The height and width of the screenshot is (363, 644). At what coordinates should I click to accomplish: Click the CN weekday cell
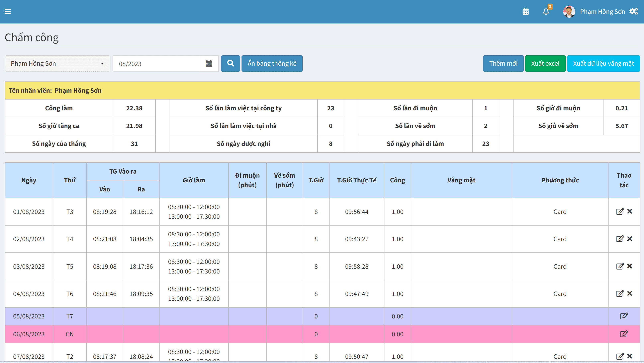70,334
